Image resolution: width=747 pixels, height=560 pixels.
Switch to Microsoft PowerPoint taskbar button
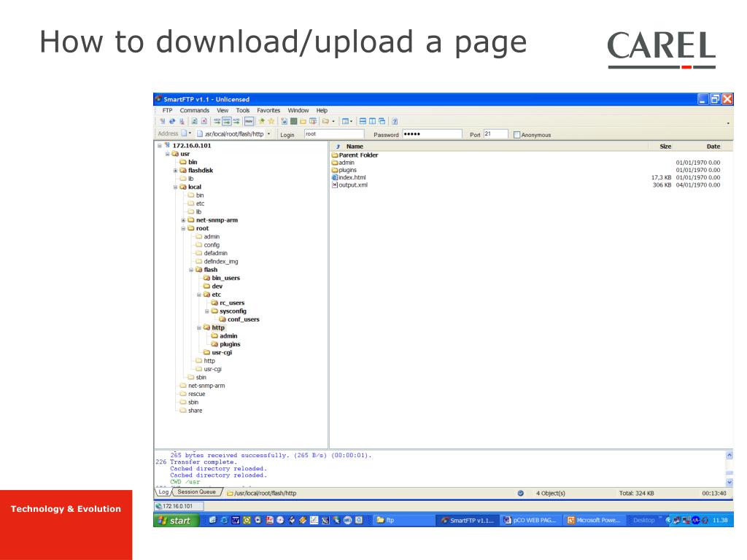click(x=594, y=520)
